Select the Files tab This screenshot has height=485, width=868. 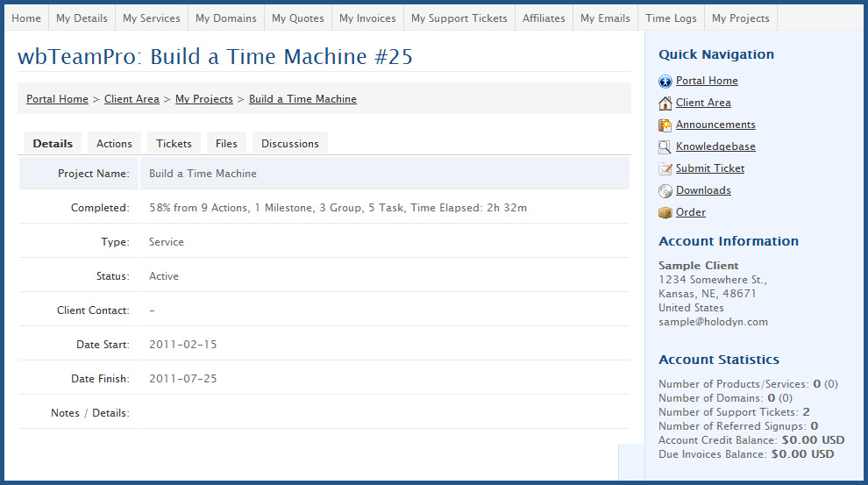coord(226,144)
